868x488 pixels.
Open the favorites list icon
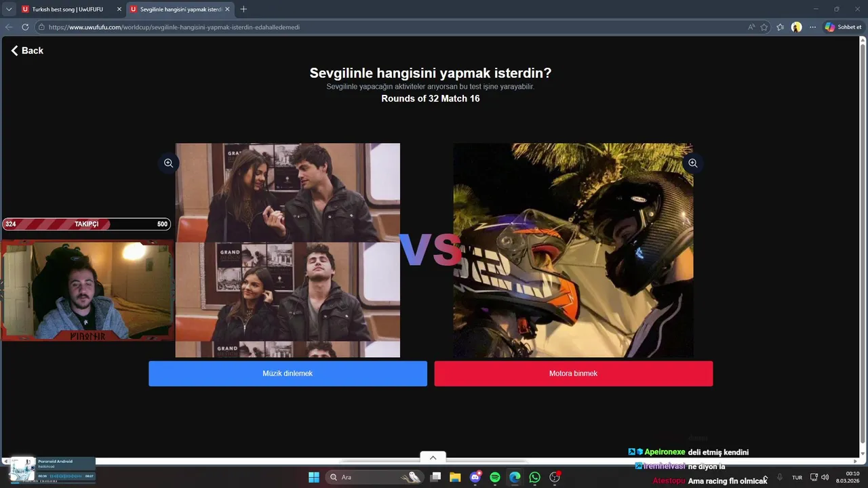(x=781, y=27)
